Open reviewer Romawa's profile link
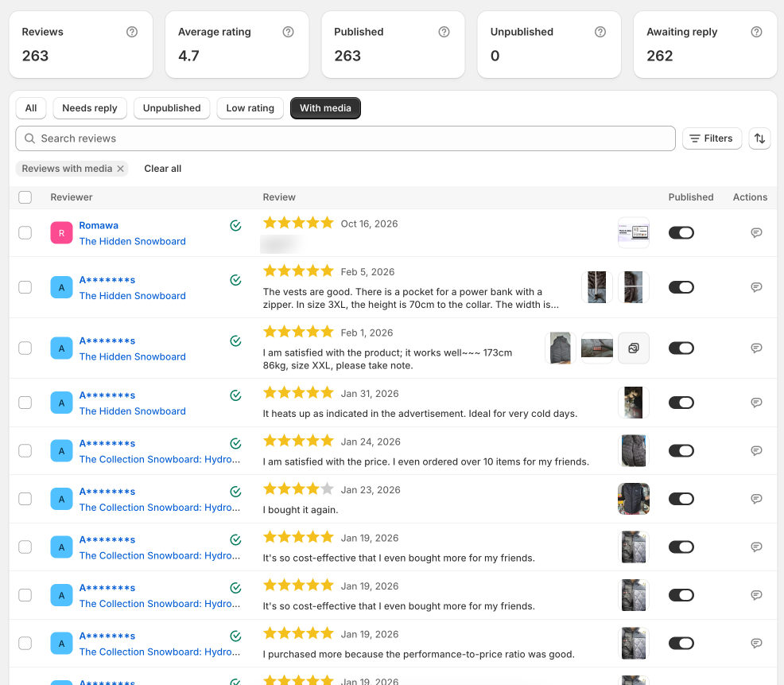Viewport: 784px width, 685px height. click(99, 226)
